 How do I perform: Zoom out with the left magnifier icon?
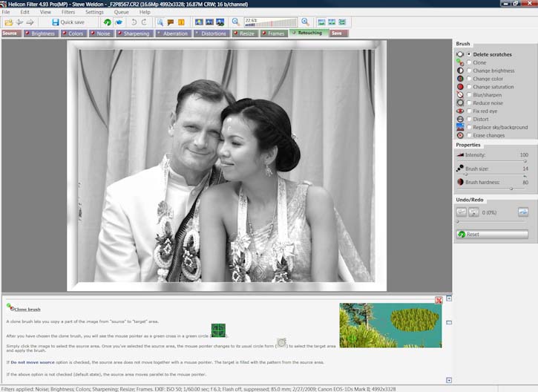click(x=236, y=22)
